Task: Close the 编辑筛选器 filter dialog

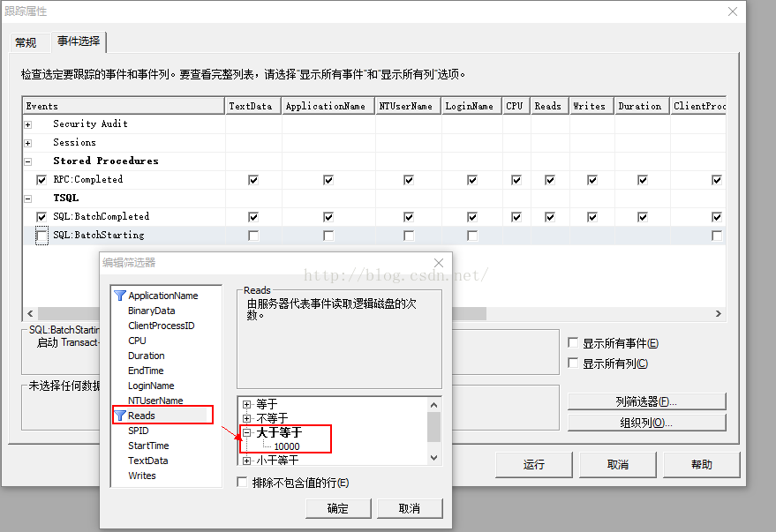Action: (439, 263)
